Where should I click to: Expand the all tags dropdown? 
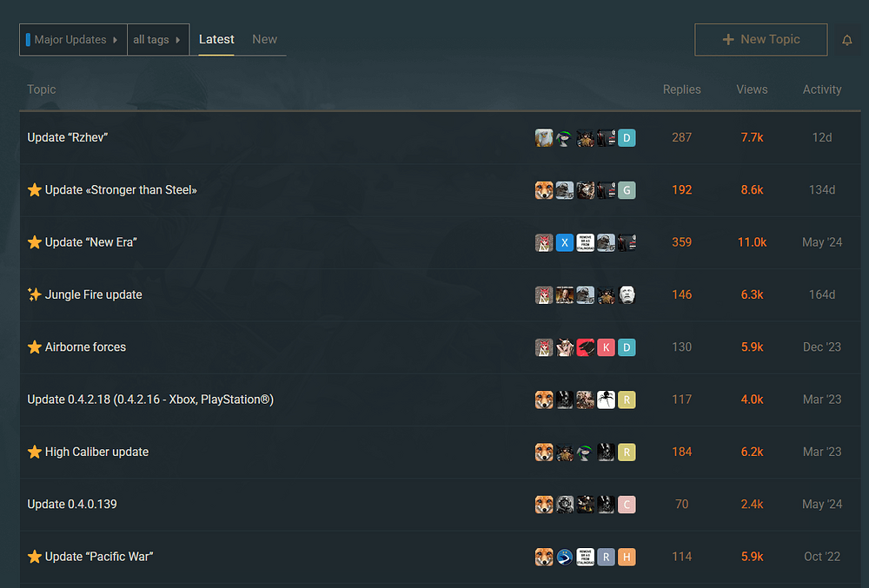click(157, 40)
